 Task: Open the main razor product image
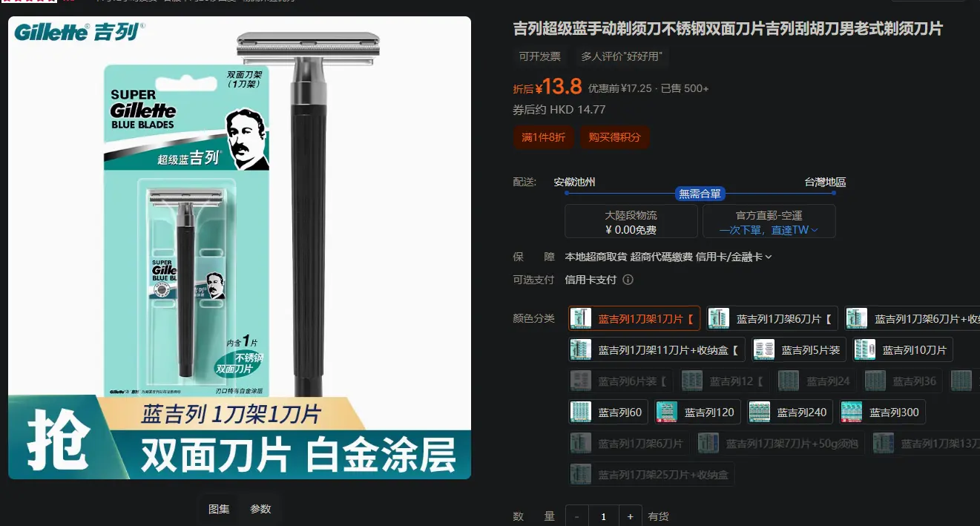pos(240,248)
